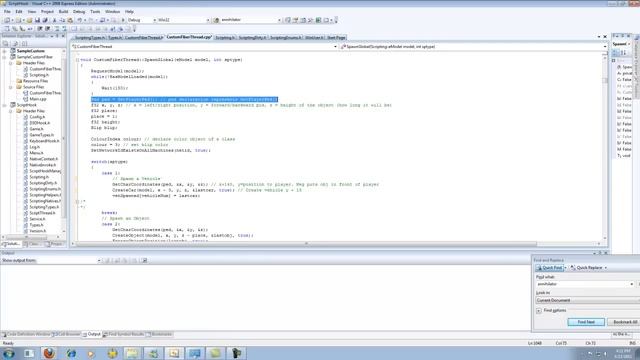Switch to the ScriptingTypes.h editor tab
Viewport: 640px width, 360px height.
tap(90, 38)
